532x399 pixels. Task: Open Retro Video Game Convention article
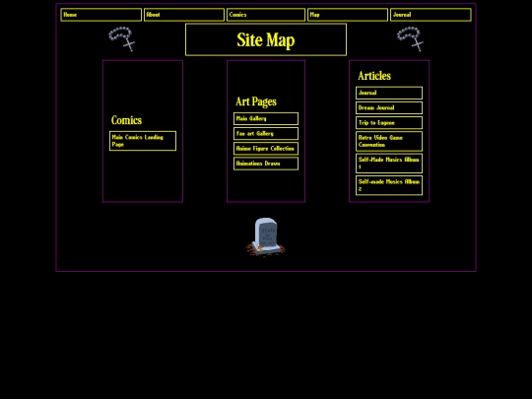click(389, 142)
